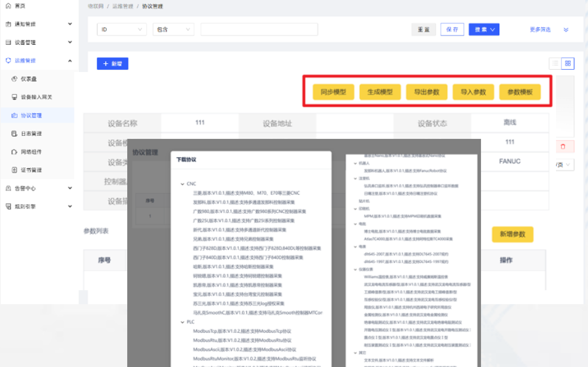This screenshot has height=367, width=588.
Task: Click the 告警中心 alarm icon
Action: click(x=8, y=188)
